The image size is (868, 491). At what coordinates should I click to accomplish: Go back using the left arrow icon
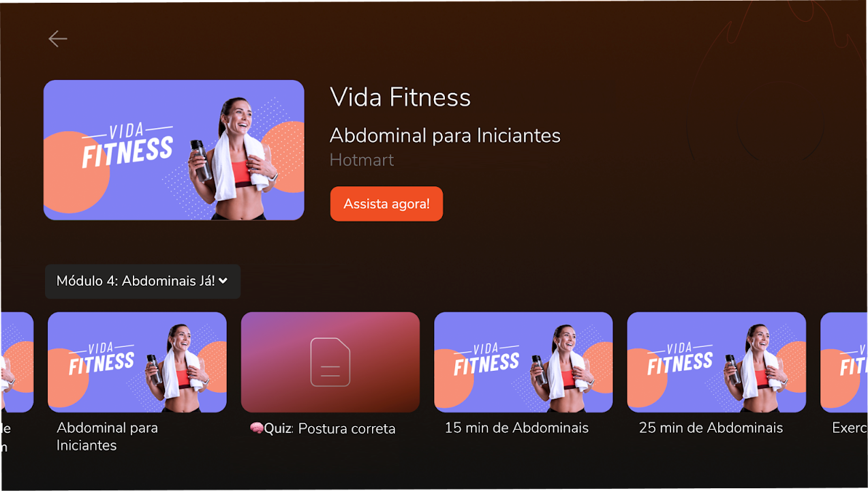coord(58,39)
